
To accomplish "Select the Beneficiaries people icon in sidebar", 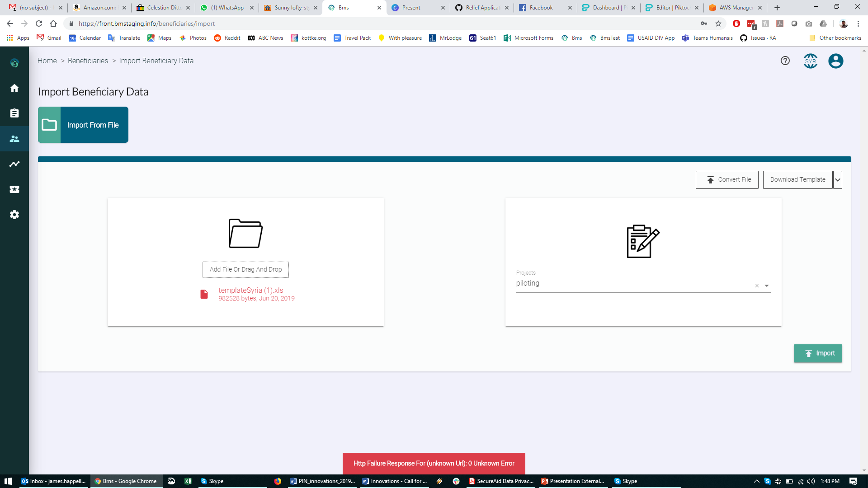I will tap(14, 139).
